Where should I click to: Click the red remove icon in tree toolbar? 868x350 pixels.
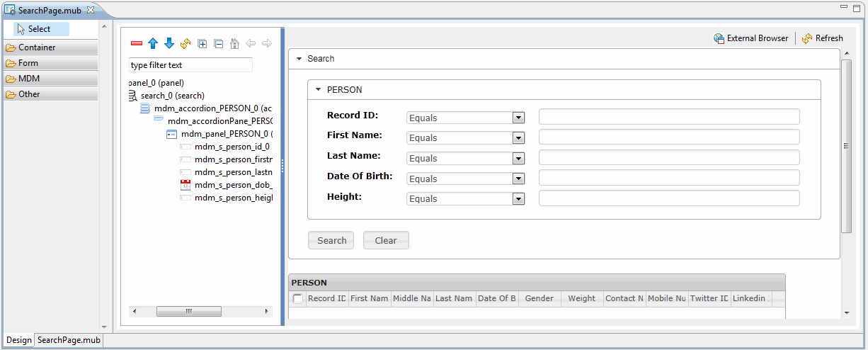[x=137, y=44]
